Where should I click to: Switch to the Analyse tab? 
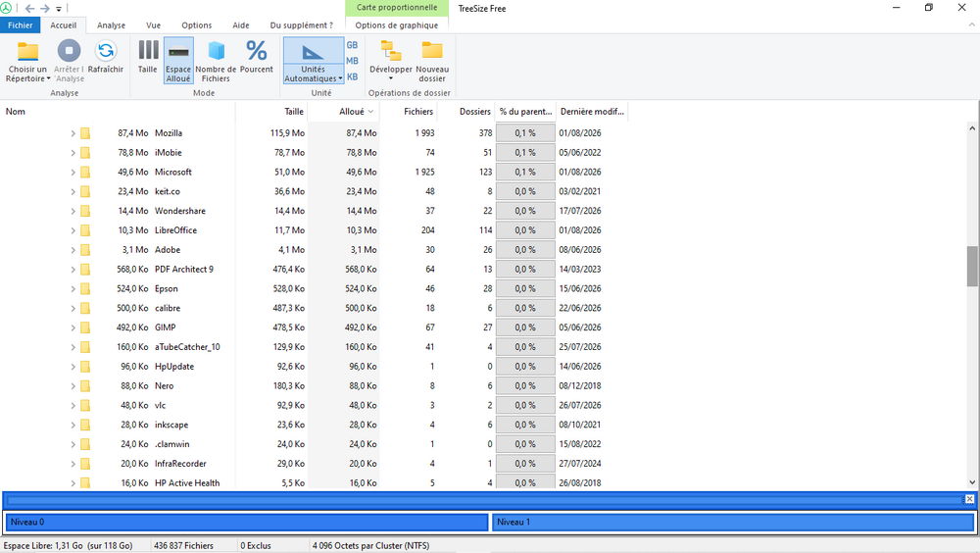pos(112,25)
